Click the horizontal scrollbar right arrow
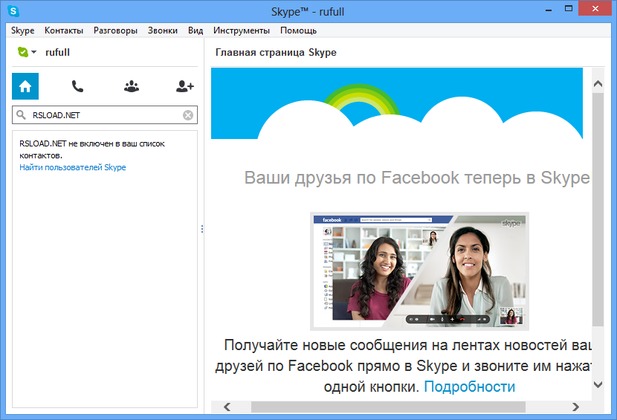The width and height of the screenshot is (617, 420). tap(576, 407)
